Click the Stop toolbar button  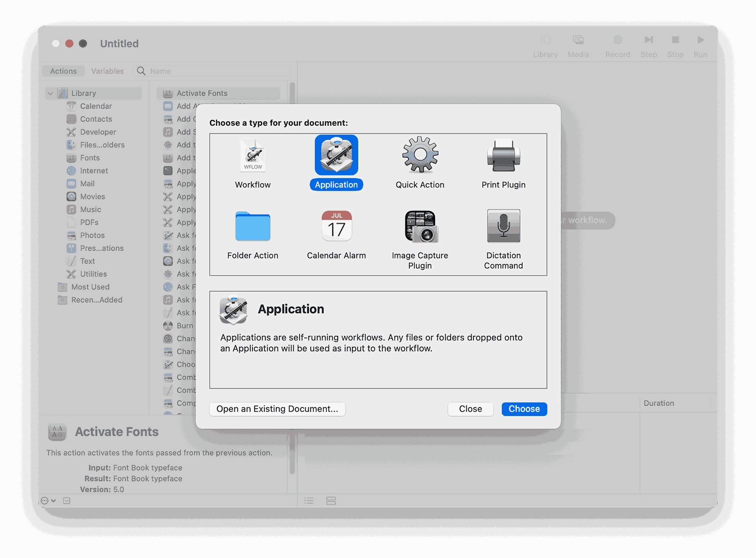tap(675, 46)
